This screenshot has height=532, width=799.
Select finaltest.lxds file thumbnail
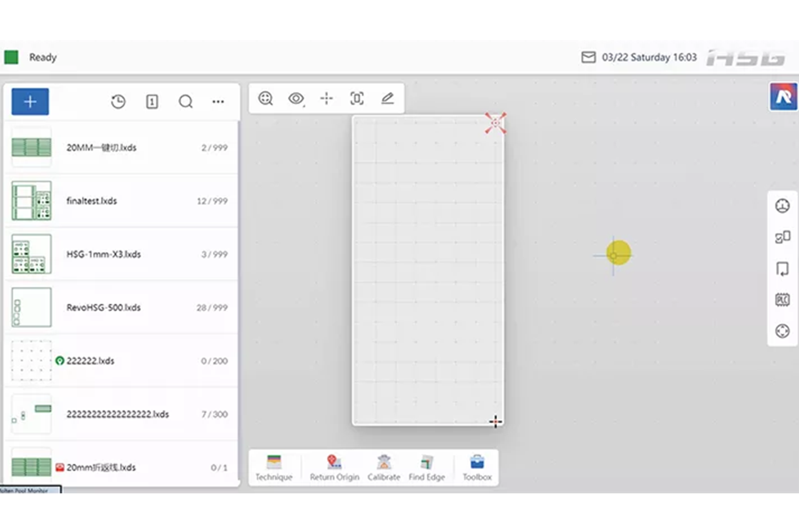click(x=32, y=201)
